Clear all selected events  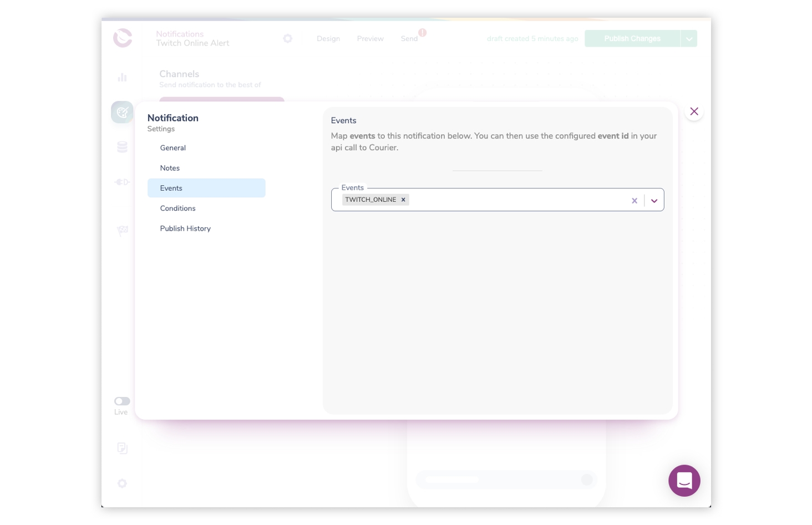point(635,201)
